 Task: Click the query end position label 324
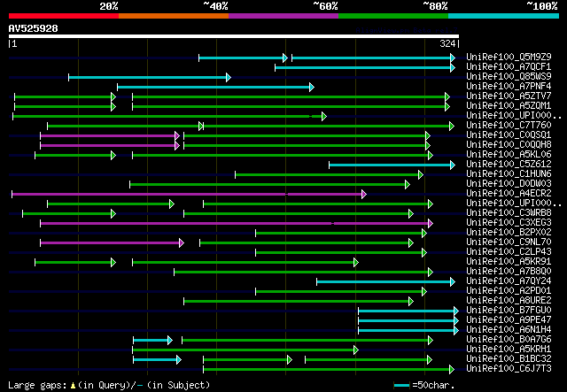[x=447, y=43]
